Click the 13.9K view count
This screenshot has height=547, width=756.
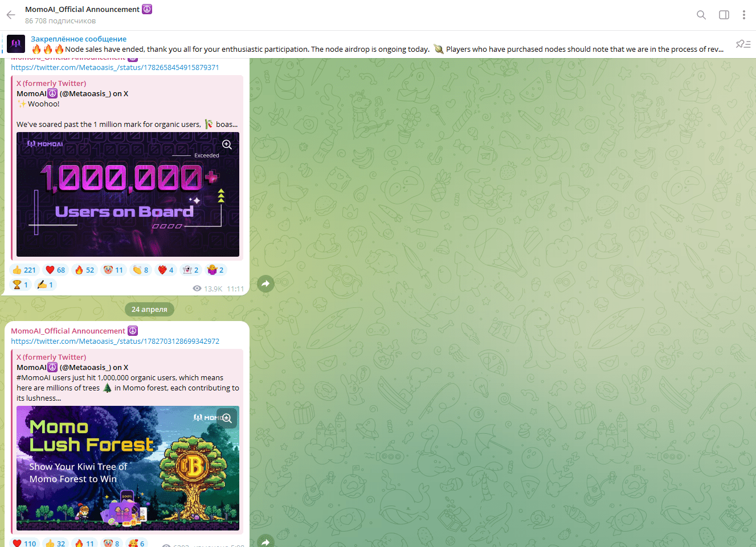click(x=208, y=289)
